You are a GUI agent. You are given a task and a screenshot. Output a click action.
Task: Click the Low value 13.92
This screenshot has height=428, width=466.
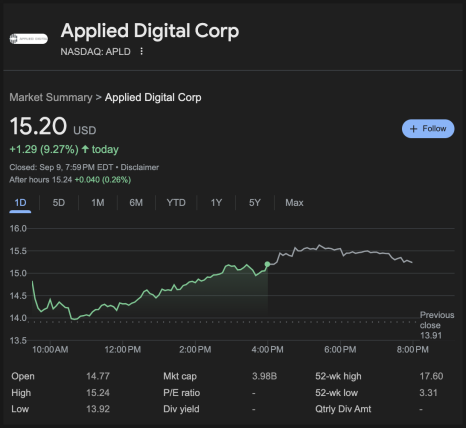[x=98, y=409]
